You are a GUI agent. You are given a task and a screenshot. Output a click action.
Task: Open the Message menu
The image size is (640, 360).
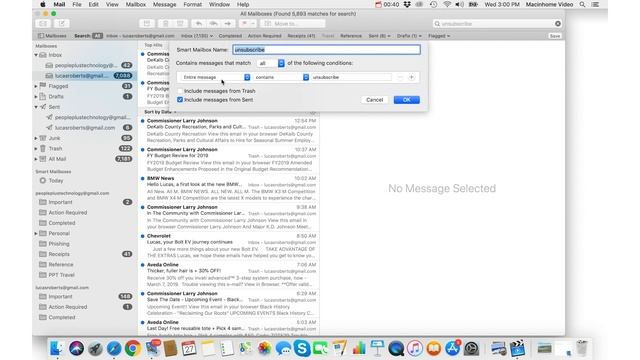[164, 4]
